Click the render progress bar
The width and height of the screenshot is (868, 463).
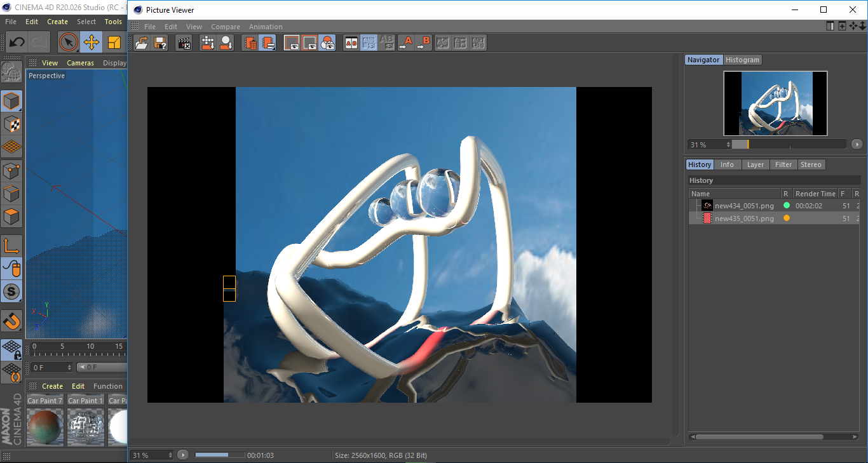[x=220, y=455]
